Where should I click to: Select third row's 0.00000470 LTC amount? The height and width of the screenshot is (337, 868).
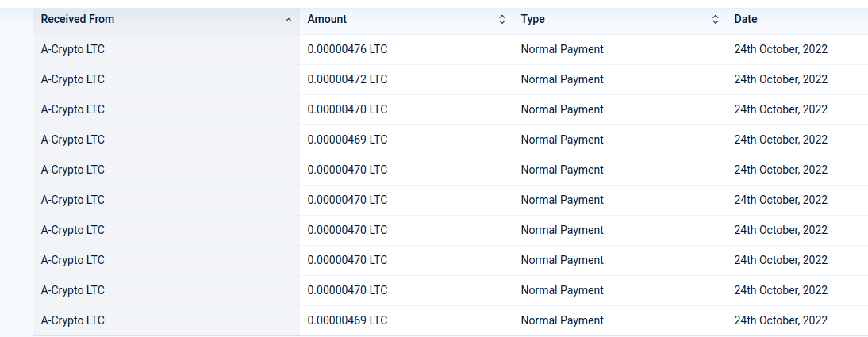coord(347,109)
